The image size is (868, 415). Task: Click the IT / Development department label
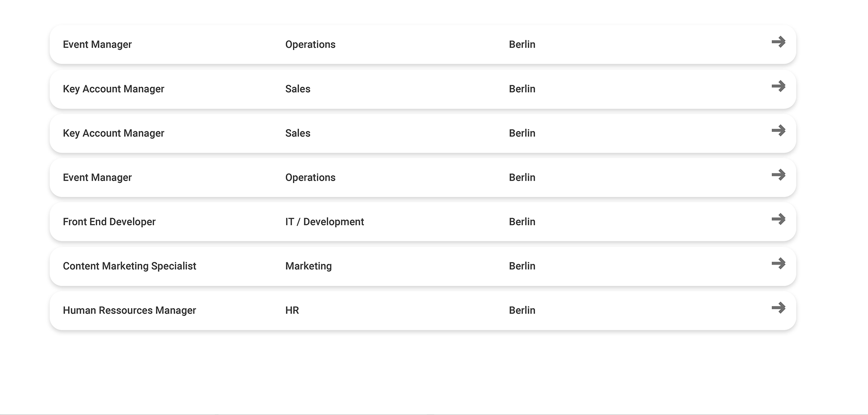click(x=325, y=222)
